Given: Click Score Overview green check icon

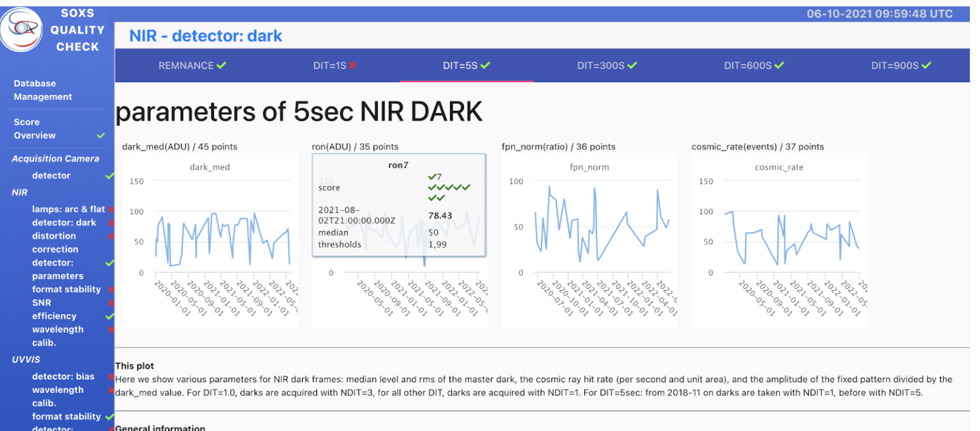Looking at the screenshot, I should (x=101, y=135).
